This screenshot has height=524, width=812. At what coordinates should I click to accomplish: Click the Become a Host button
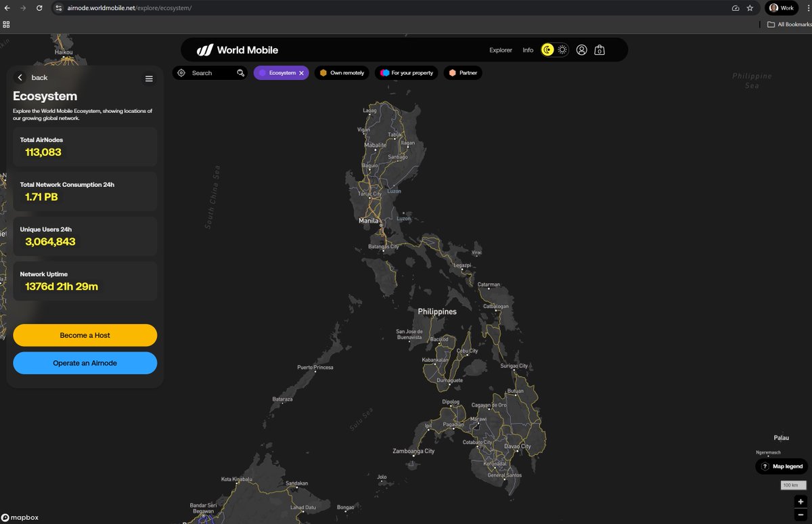click(85, 335)
